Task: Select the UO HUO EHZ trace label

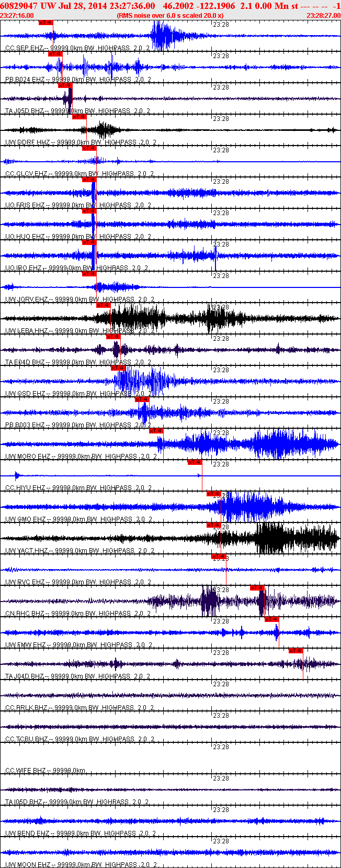Action: tap(78, 237)
